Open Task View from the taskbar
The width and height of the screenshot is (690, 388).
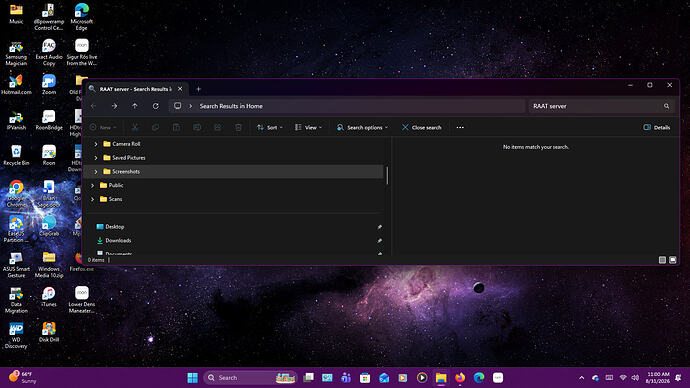308,377
